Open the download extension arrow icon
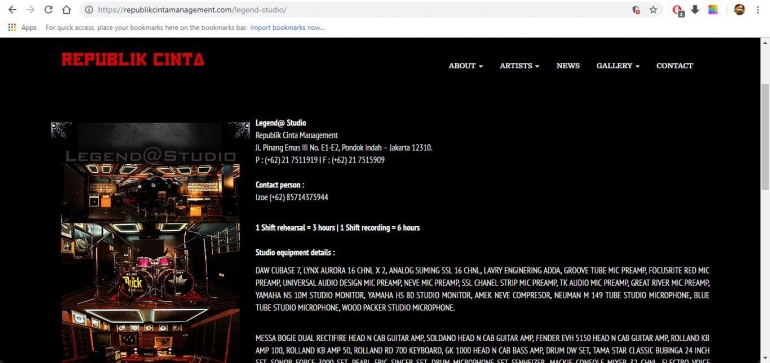 coord(695,10)
